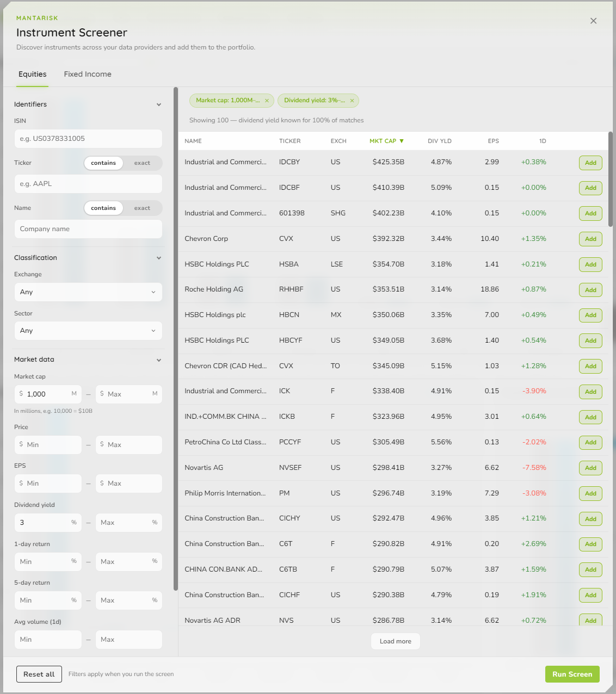Remove the Dividend yield filter chip
The height and width of the screenshot is (694, 616).
[x=352, y=101]
